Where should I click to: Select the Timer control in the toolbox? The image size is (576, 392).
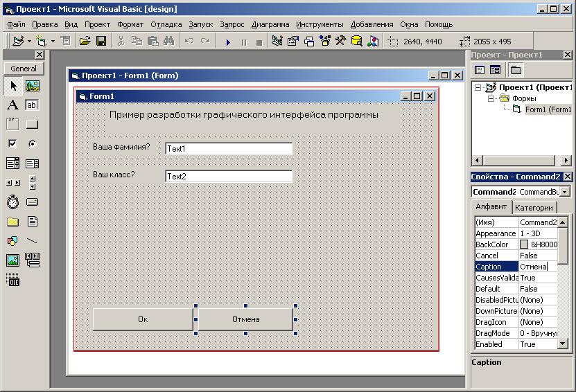click(12, 202)
